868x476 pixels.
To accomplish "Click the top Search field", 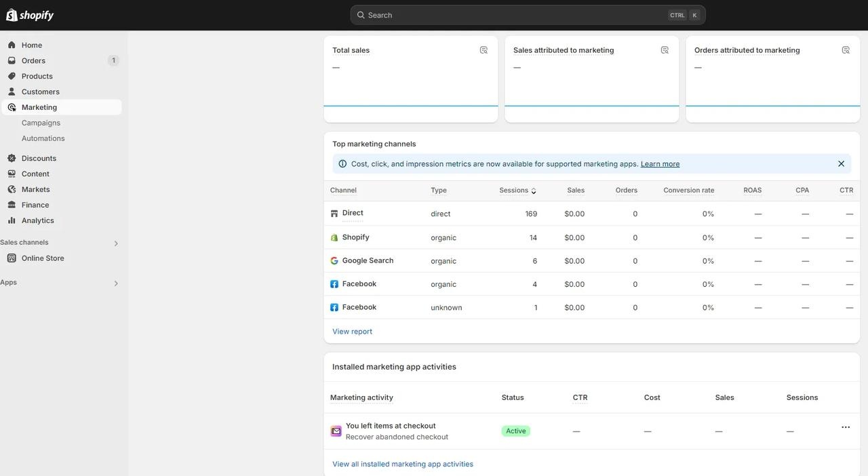I will tap(528, 15).
